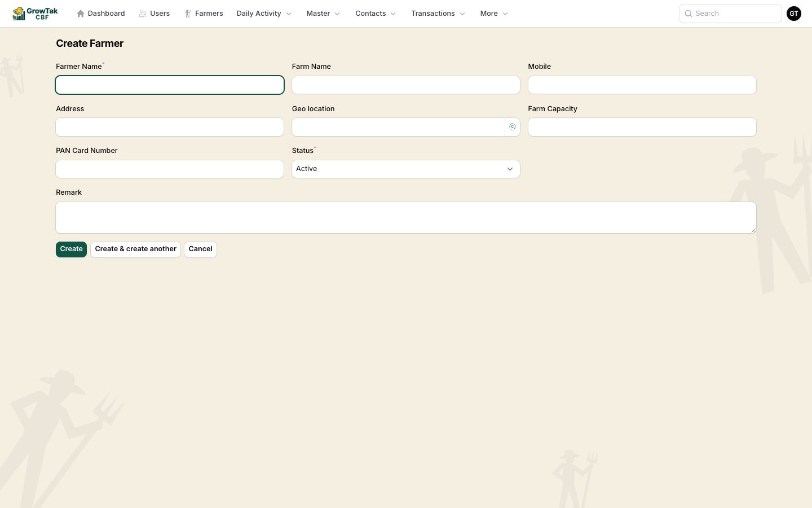The image size is (812, 508).
Task: Focus the Farmer Name input field
Action: click(170, 85)
